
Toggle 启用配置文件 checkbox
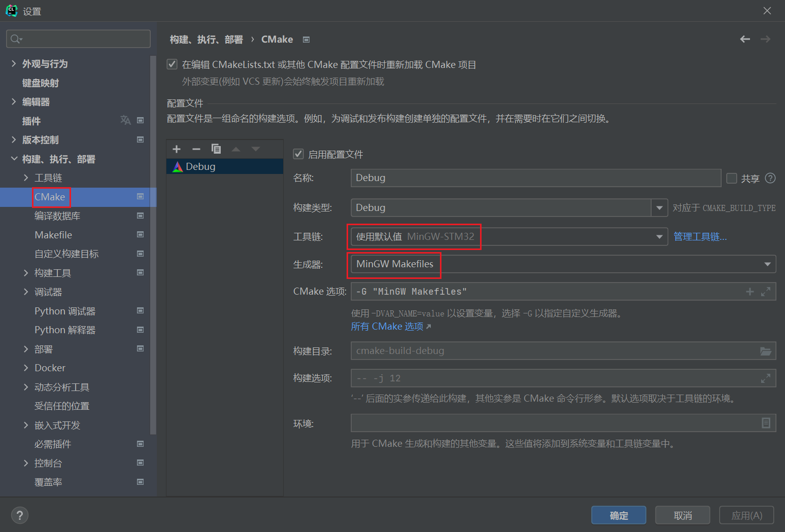point(298,154)
